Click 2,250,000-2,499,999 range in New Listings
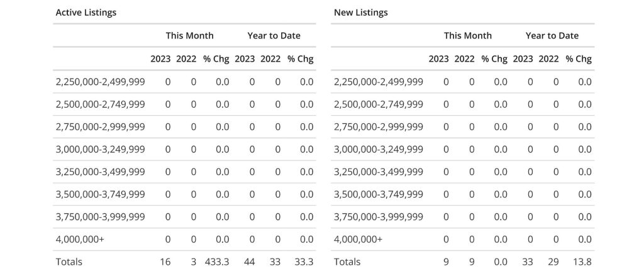Viewport: 644px width, 280px height. click(379, 82)
